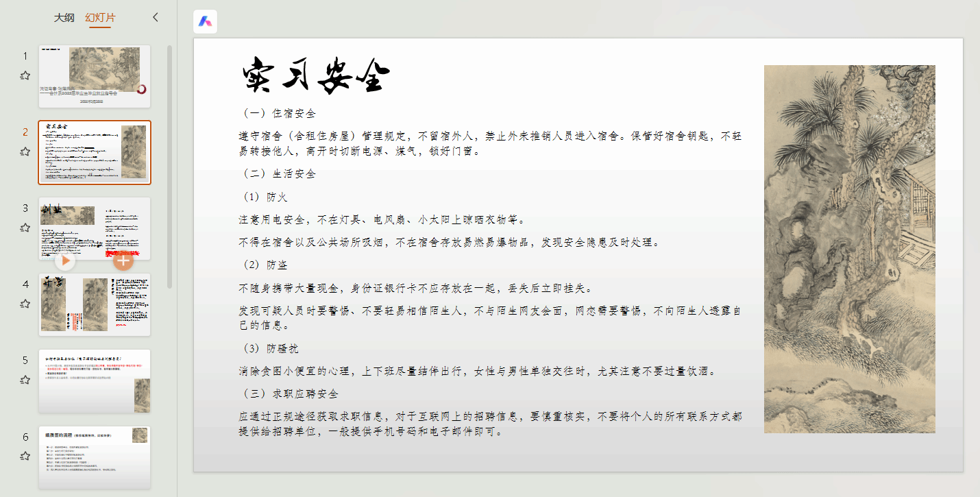980x497 pixels.
Task: Click the star icon under slide 6
Action: pyautogui.click(x=25, y=456)
